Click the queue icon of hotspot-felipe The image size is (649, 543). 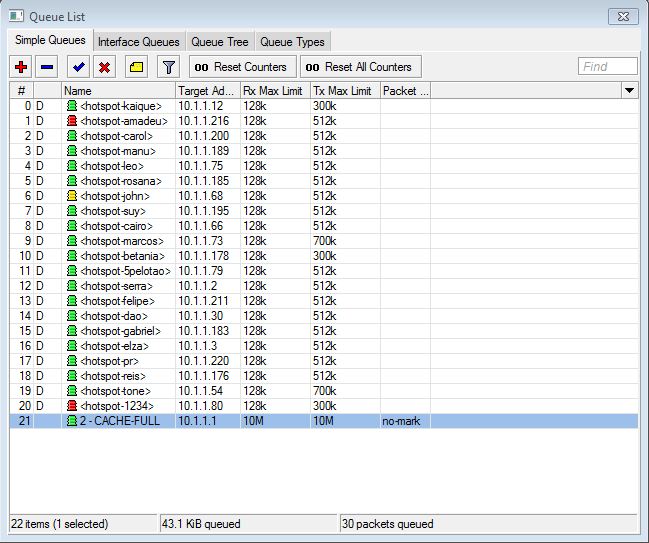(72, 301)
